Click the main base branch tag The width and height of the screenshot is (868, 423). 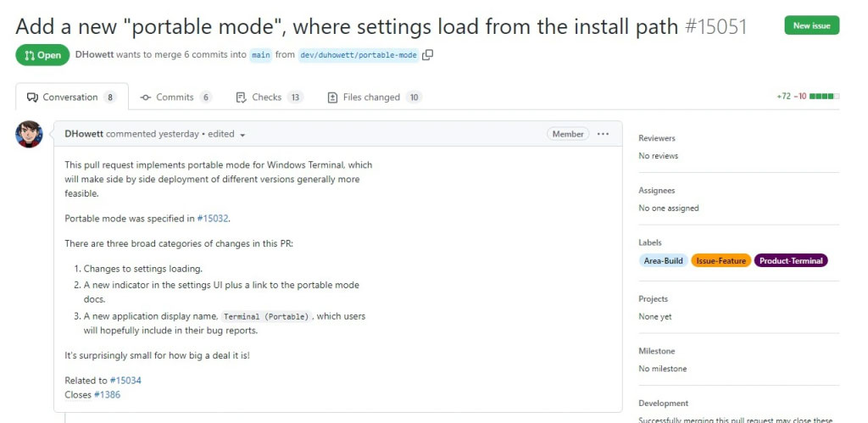(x=261, y=55)
